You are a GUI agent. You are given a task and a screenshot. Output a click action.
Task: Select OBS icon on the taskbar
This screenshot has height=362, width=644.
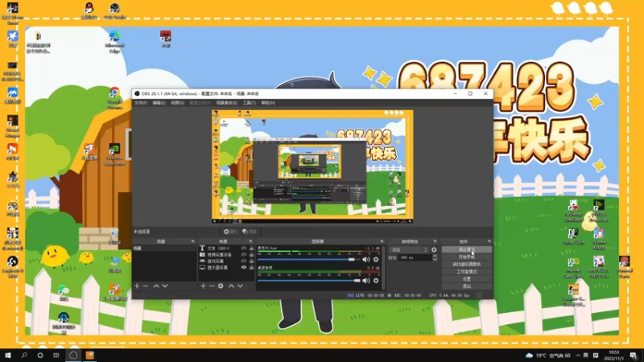pyautogui.click(x=73, y=355)
